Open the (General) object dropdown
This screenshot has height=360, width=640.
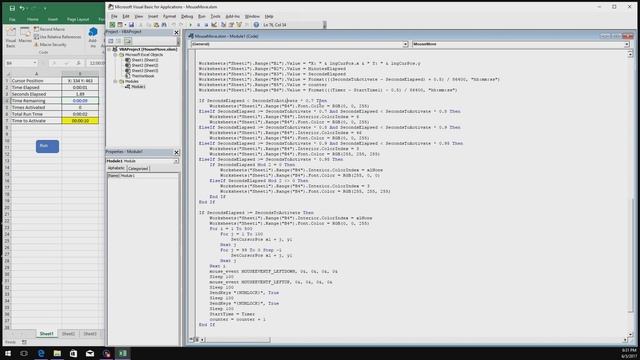click(x=405, y=44)
